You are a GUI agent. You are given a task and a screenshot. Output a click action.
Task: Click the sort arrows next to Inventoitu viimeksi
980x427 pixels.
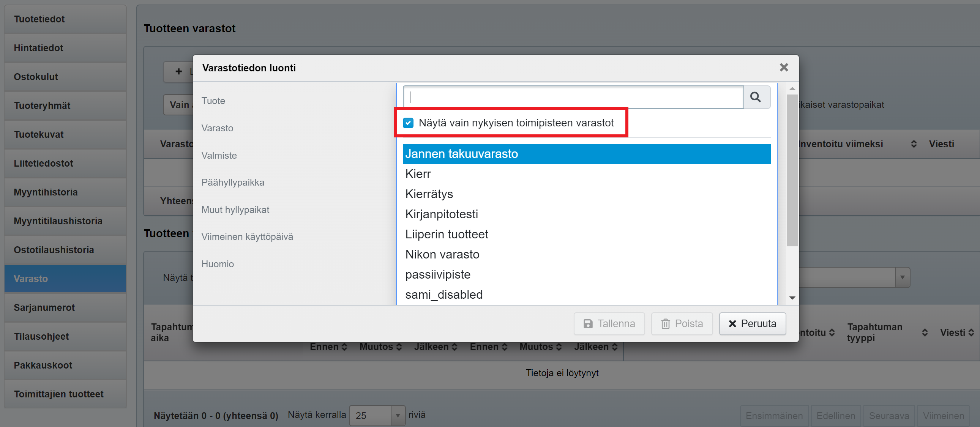tap(914, 144)
